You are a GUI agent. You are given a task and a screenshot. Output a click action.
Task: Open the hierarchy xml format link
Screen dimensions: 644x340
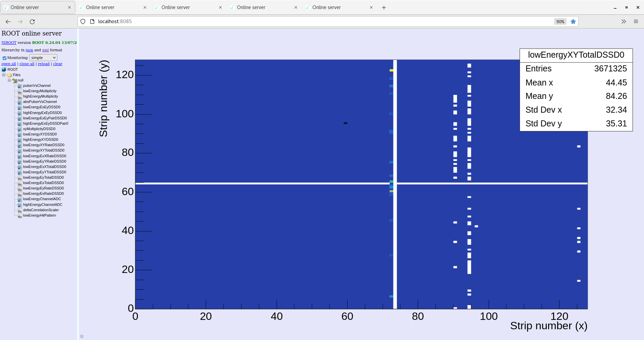pos(46,50)
